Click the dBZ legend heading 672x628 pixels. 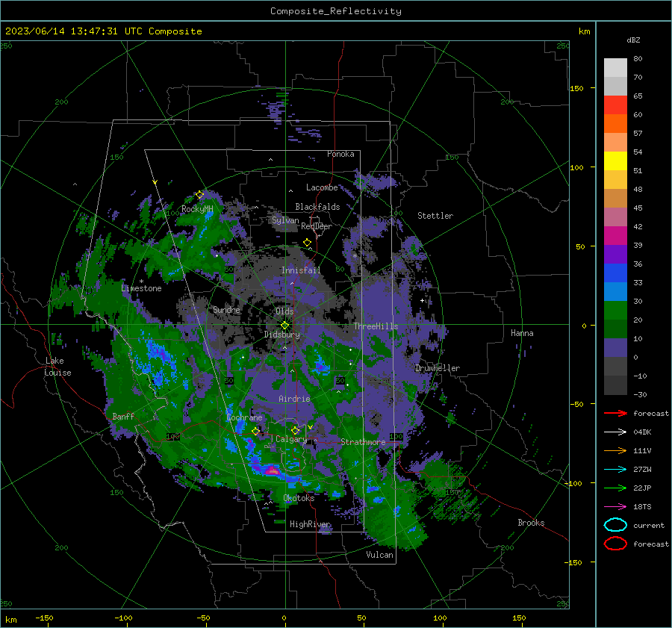(x=633, y=40)
